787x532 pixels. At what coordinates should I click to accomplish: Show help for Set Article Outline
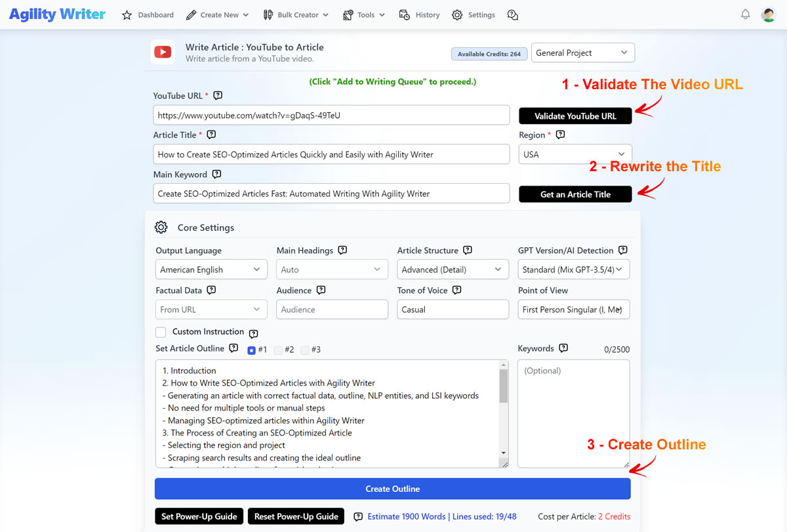pos(233,348)
